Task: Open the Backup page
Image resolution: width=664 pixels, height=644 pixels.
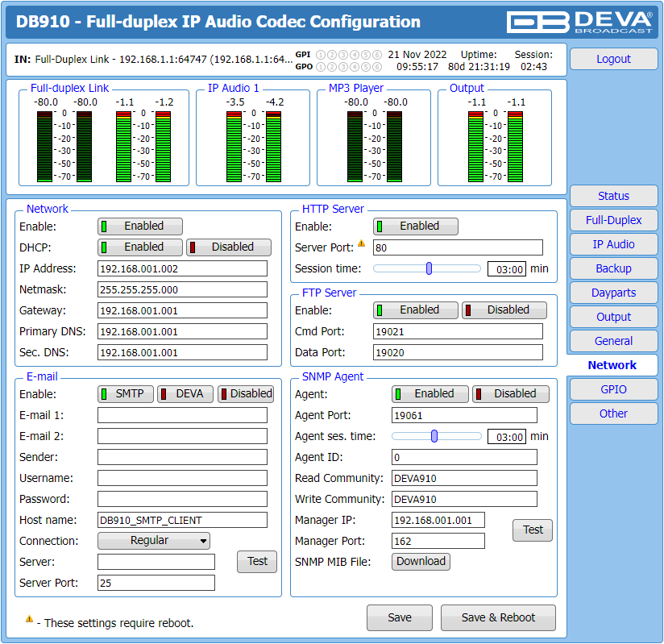Action: [x=613, y=268]
